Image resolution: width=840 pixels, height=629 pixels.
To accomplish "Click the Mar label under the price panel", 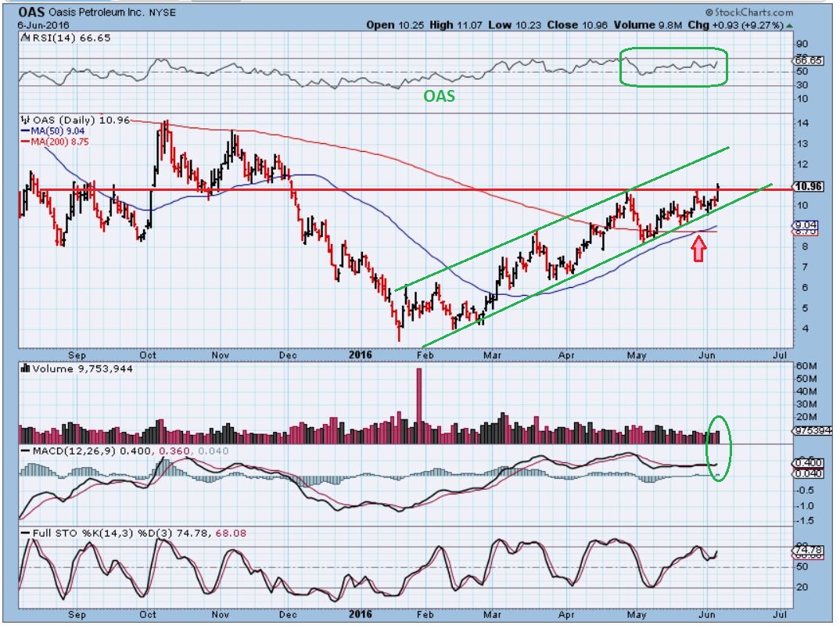I will 492,354.
